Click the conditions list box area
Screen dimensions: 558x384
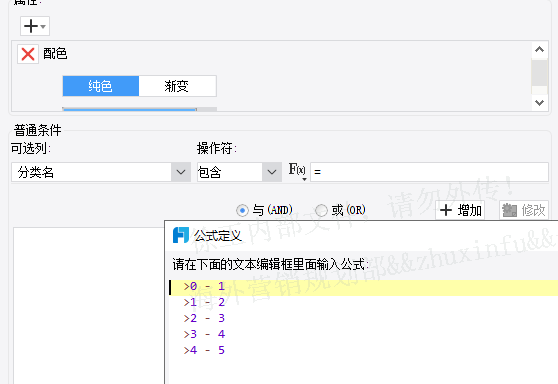(89, 305)
